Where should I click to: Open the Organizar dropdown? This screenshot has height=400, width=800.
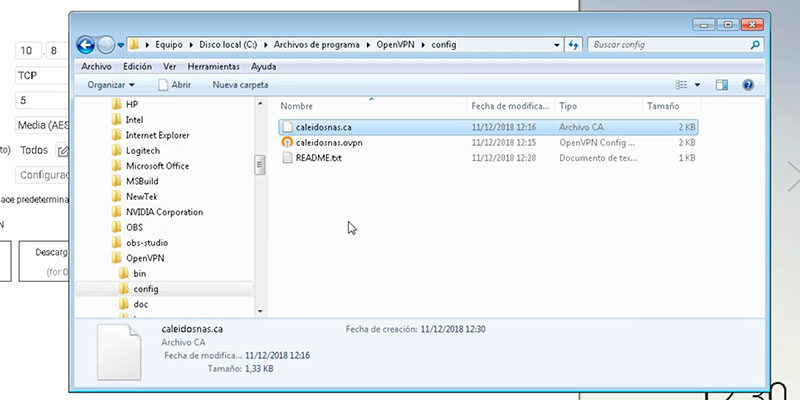[x=111, y=85]
